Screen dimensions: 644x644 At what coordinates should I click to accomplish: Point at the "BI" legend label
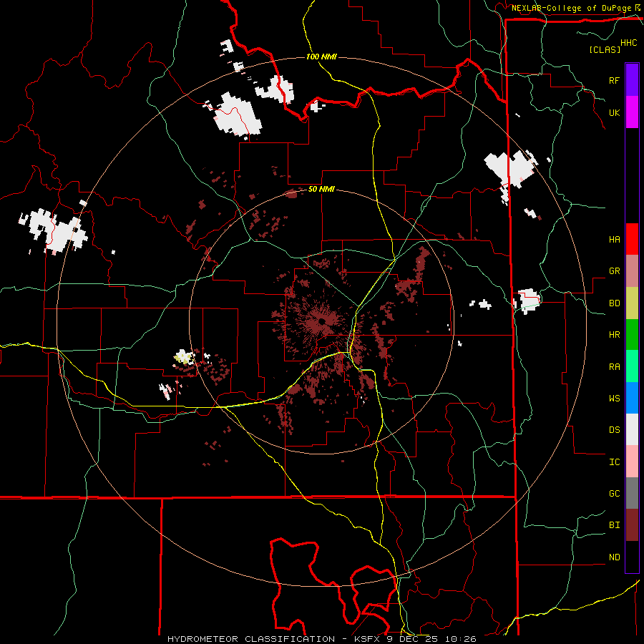614,525
